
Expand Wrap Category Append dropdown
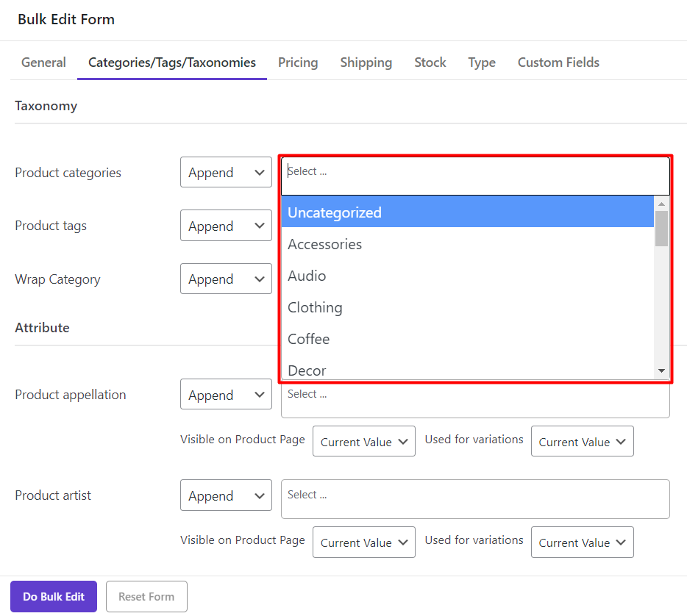point(226,279)
